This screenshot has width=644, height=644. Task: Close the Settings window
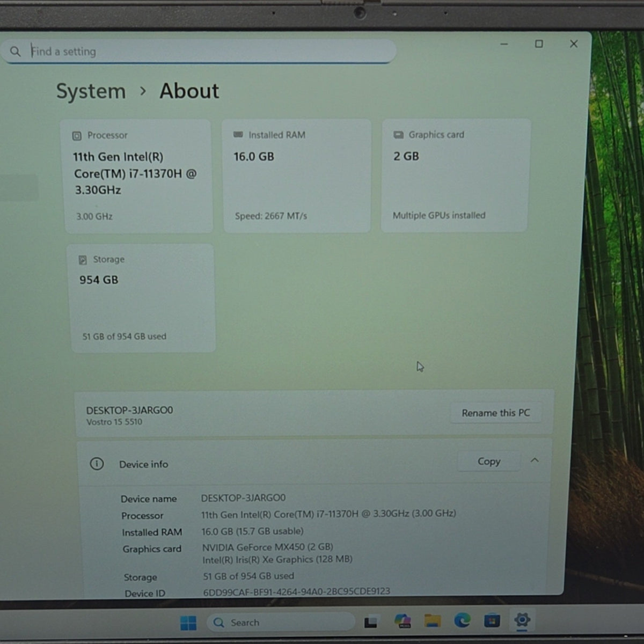(574, 44)
